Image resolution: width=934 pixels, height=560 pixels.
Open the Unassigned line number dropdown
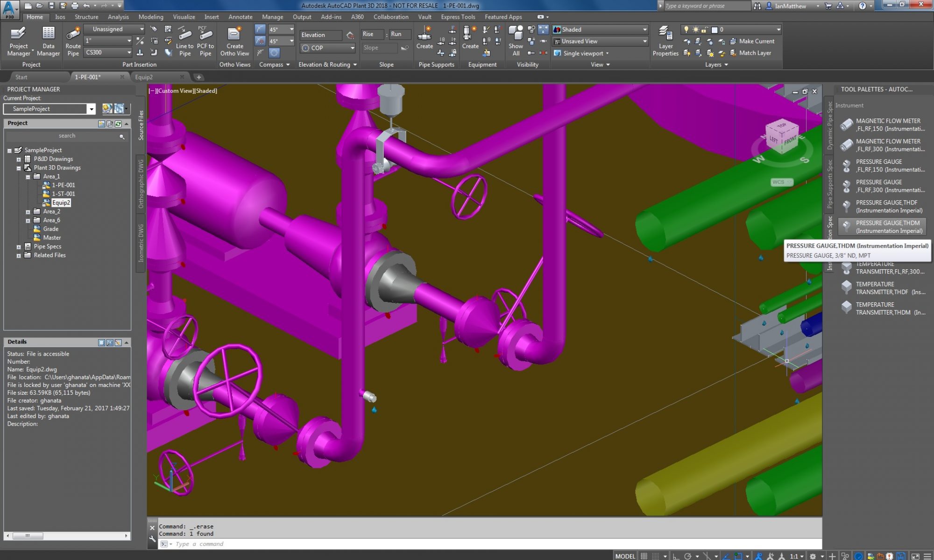pyautogui.click(x=114, y=29)
